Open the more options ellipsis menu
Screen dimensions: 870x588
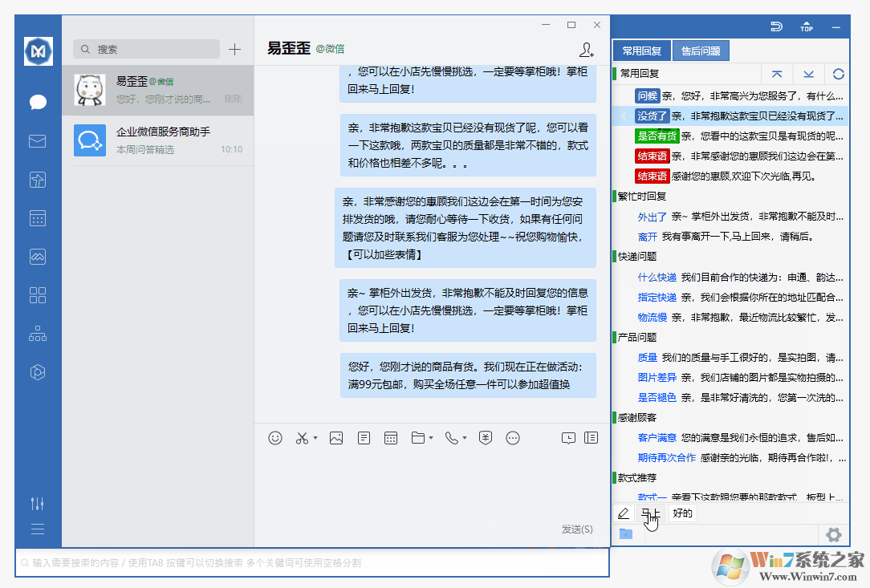pyautogui.click(x=512, y=438)
